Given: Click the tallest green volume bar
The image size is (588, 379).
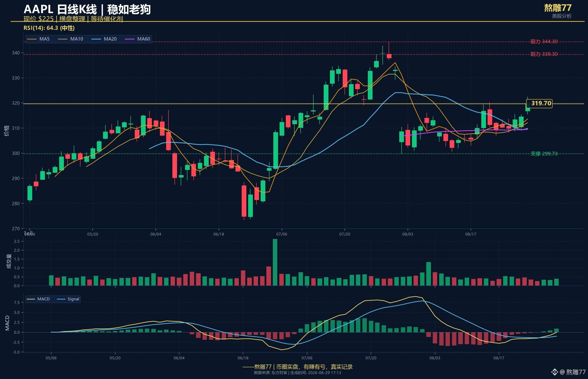Looking at the screenshot, I should (x=275, y=262).
